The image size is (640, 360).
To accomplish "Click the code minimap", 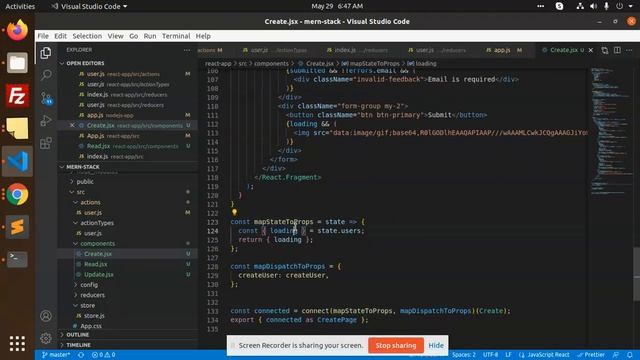I will click(611, 131).
